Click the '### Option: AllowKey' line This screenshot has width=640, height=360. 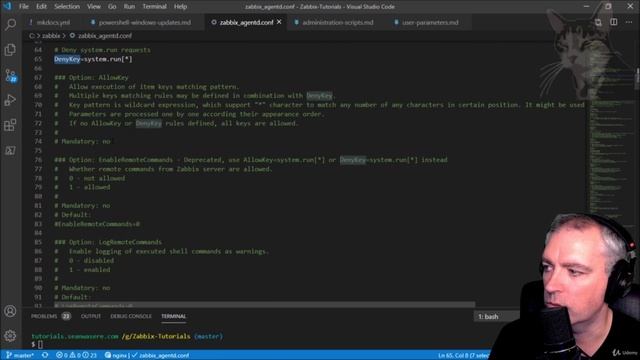pyautogui.click(x=91, y=78)
